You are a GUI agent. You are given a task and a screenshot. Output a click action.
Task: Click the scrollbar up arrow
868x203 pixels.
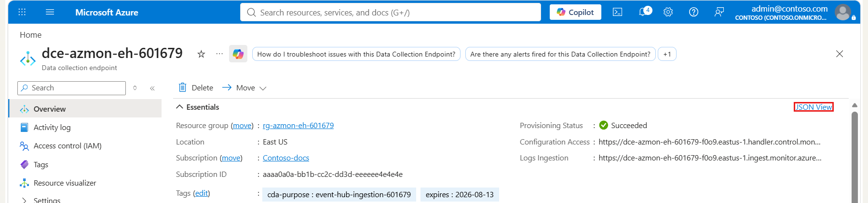pyautogui.click(x=854, y=105)
